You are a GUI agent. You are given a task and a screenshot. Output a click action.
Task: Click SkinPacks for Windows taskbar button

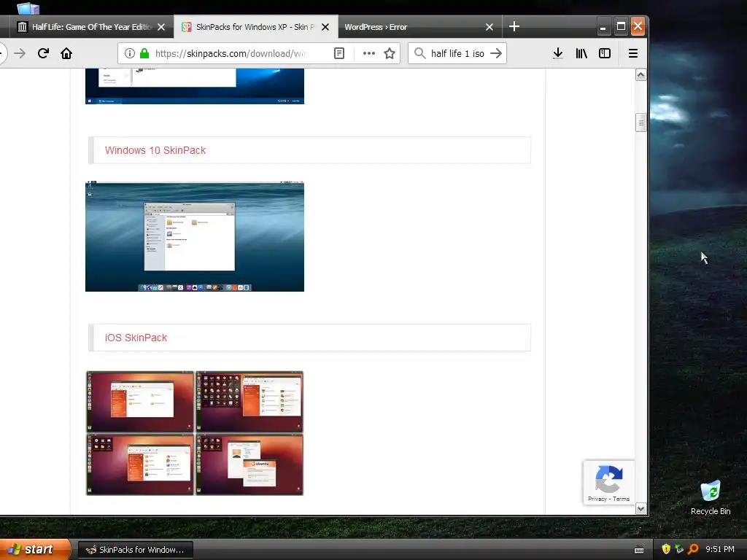coord(135,550)
